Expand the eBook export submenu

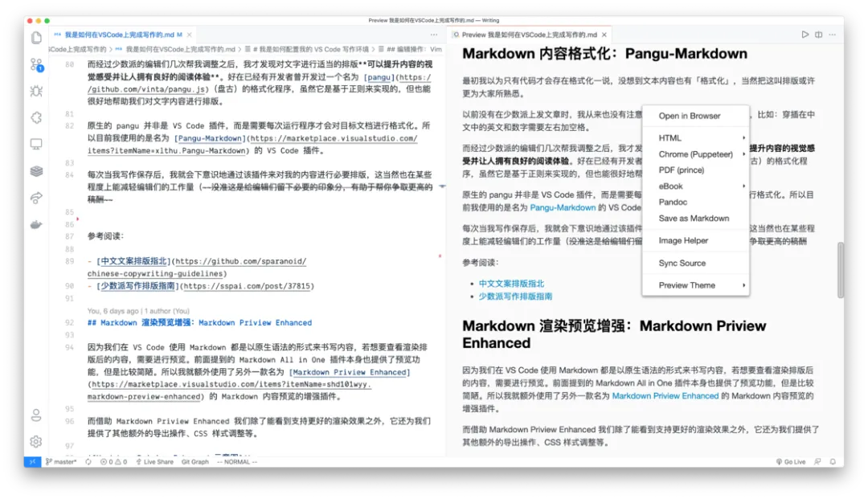coord(696,186)
